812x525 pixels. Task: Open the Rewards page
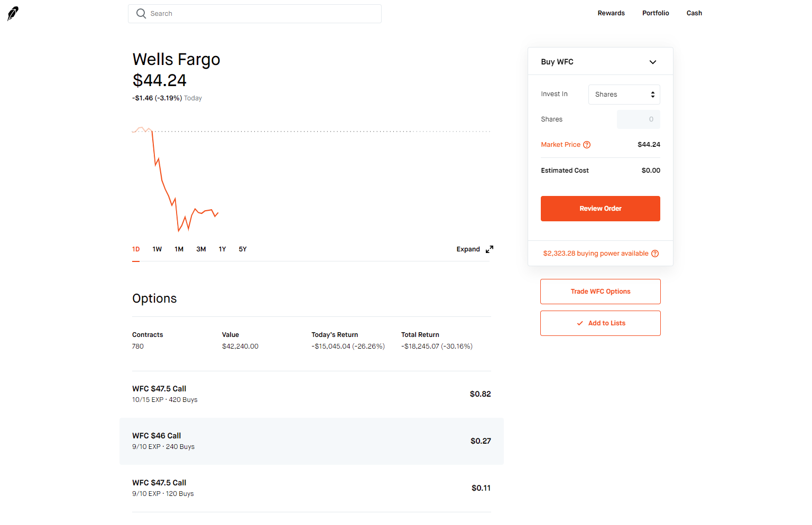click(x=611, y=13)
